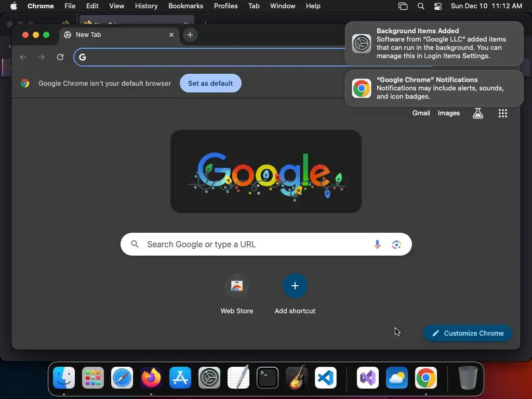Viewport: 532px width, 399px height.
Task: Open the Chrome application menu
Action: point(41,6)
